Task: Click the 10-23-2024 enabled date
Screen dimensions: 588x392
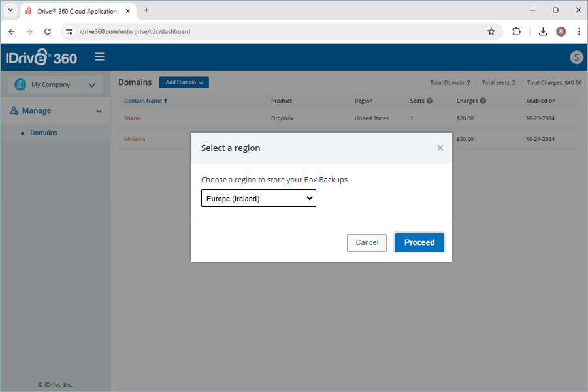Action: point(540,118)
